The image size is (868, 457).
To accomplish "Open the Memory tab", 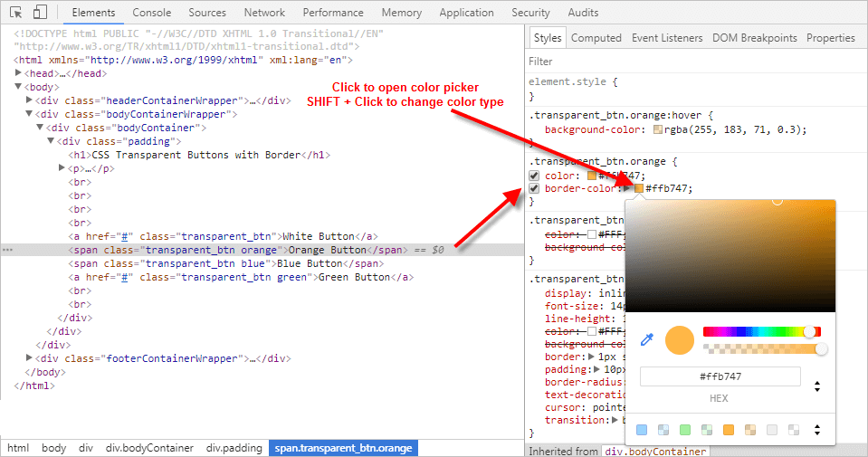I will (401, 12).
